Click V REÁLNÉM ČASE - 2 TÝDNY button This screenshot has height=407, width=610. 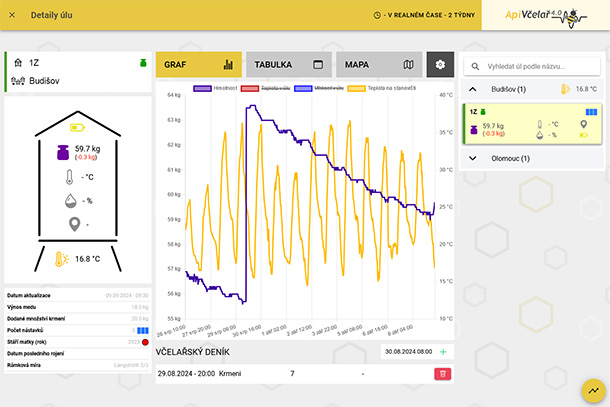click(x=424, y=15)
